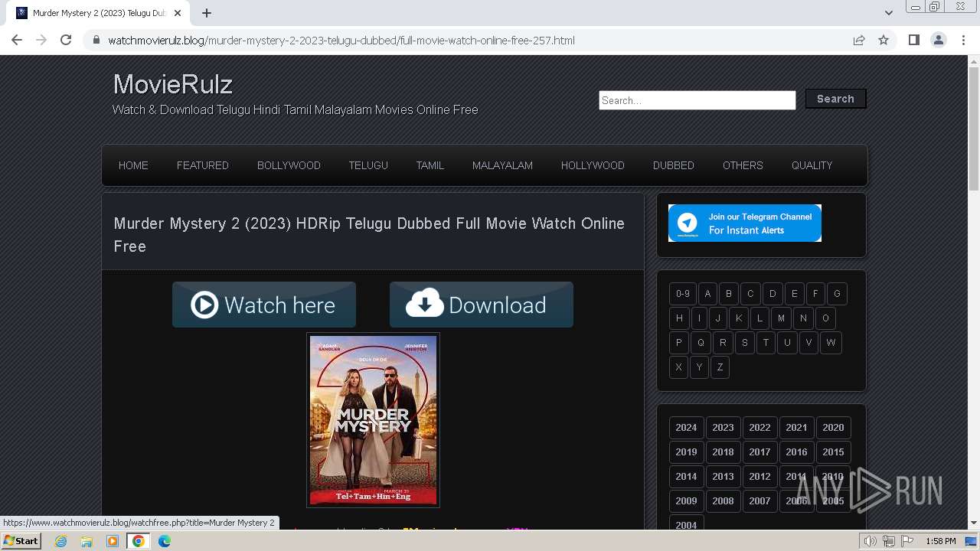Viewport: 980px width, 551px height.
Task: Open the FEATURED menu item
Action: [203, 165]
